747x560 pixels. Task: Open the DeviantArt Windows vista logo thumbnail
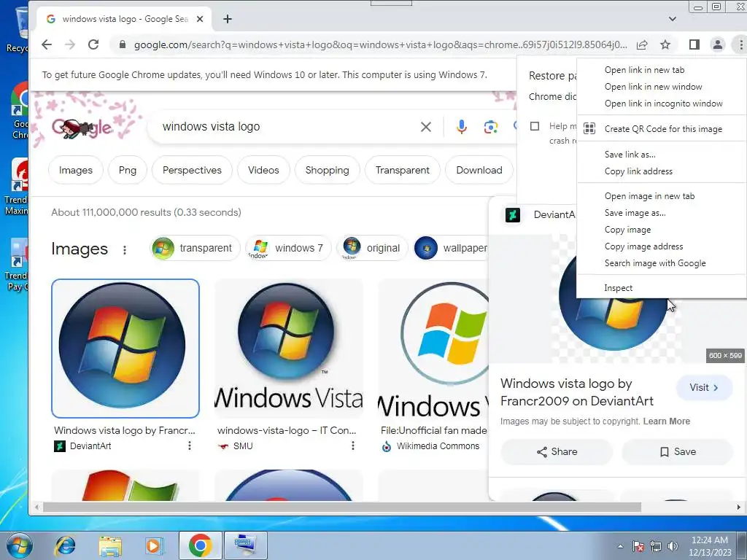[x=125, y=348]
